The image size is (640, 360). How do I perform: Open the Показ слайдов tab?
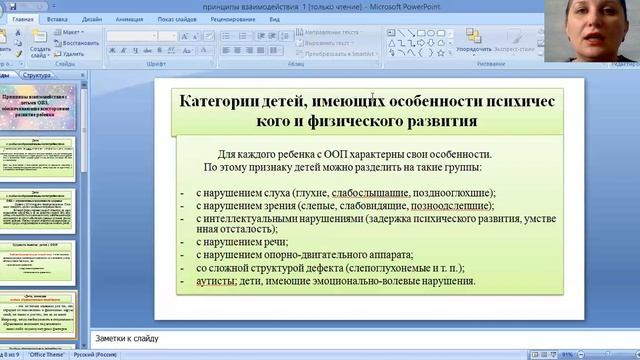(x=177, y=19)
